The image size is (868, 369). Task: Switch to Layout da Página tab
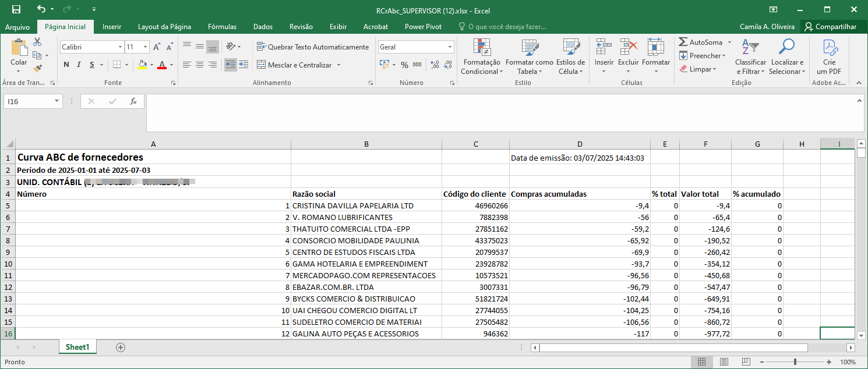pos(164,27)
